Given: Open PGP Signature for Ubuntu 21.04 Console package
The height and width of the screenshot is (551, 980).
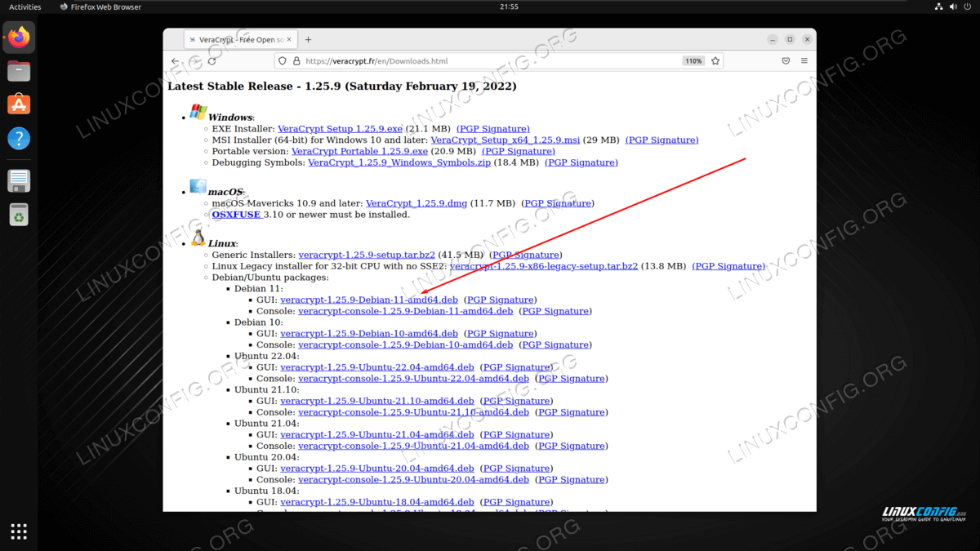Looking at the screenshot, I should pos(572,446).
